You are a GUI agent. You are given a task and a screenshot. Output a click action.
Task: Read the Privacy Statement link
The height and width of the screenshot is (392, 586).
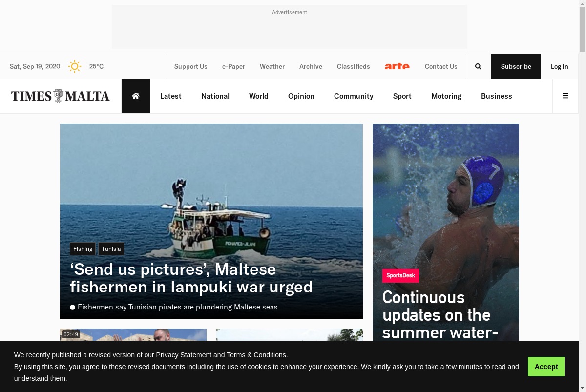[184, 355]
